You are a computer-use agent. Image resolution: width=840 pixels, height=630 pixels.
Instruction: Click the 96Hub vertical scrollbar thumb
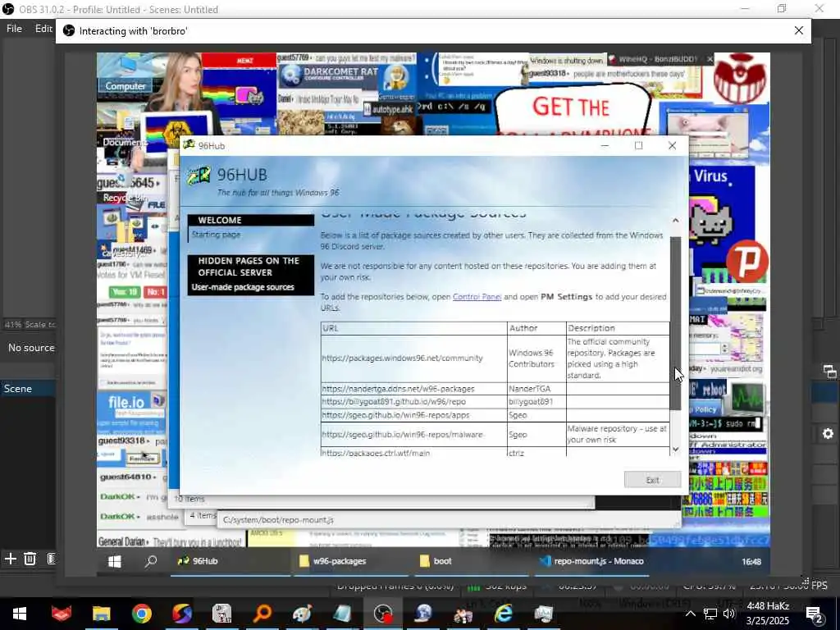[676, 323]
